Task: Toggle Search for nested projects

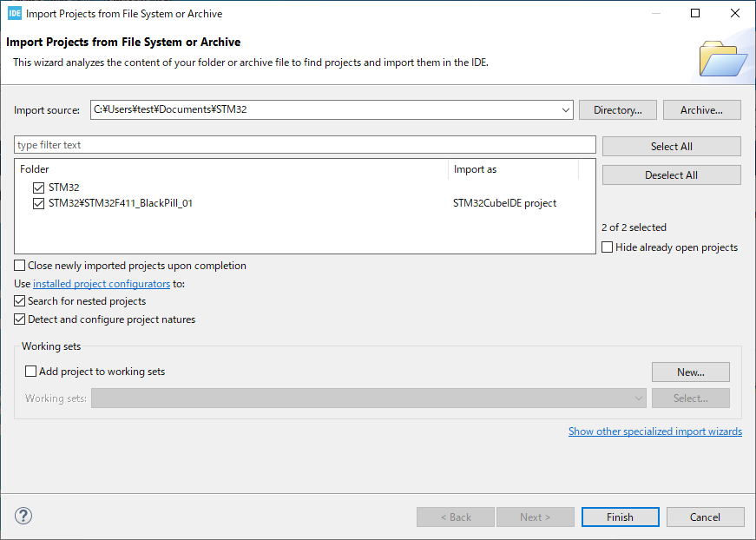Action: click(20, 301)
